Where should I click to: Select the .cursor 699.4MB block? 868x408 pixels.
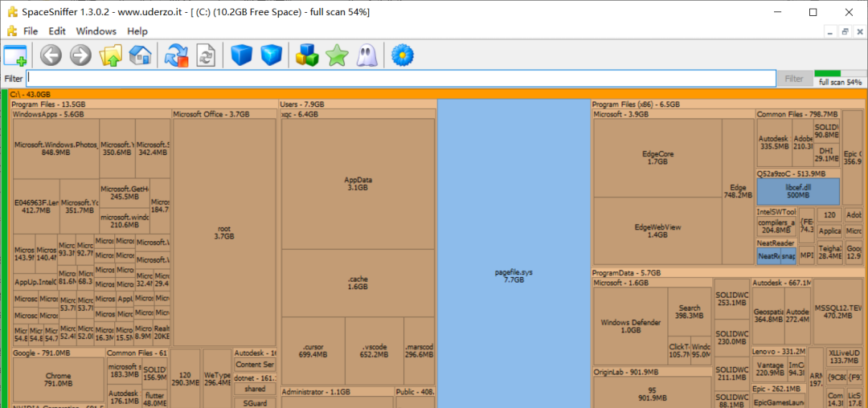click(x=313, y=350)
